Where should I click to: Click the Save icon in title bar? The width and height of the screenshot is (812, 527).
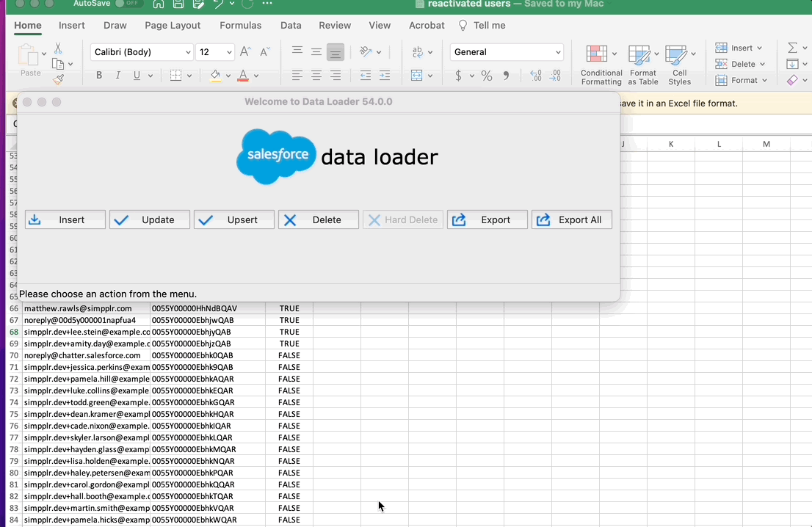pos(178,4)
